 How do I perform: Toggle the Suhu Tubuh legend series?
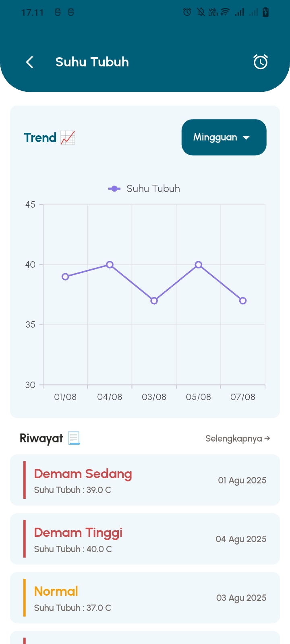[x=144, y=188]
